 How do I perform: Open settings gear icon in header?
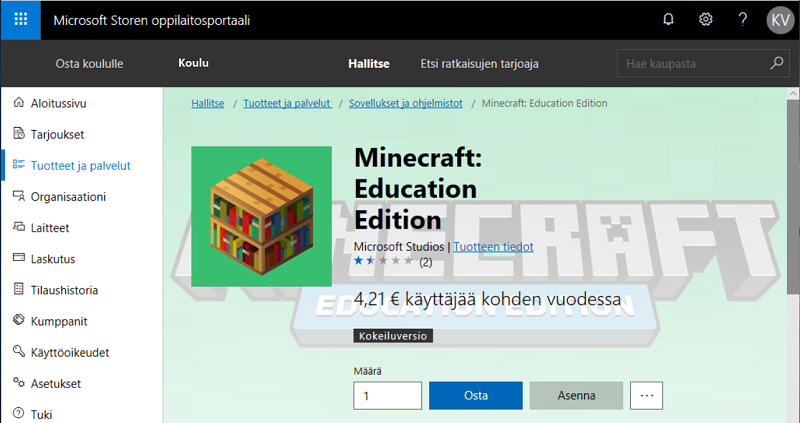(x=706, y=20)
